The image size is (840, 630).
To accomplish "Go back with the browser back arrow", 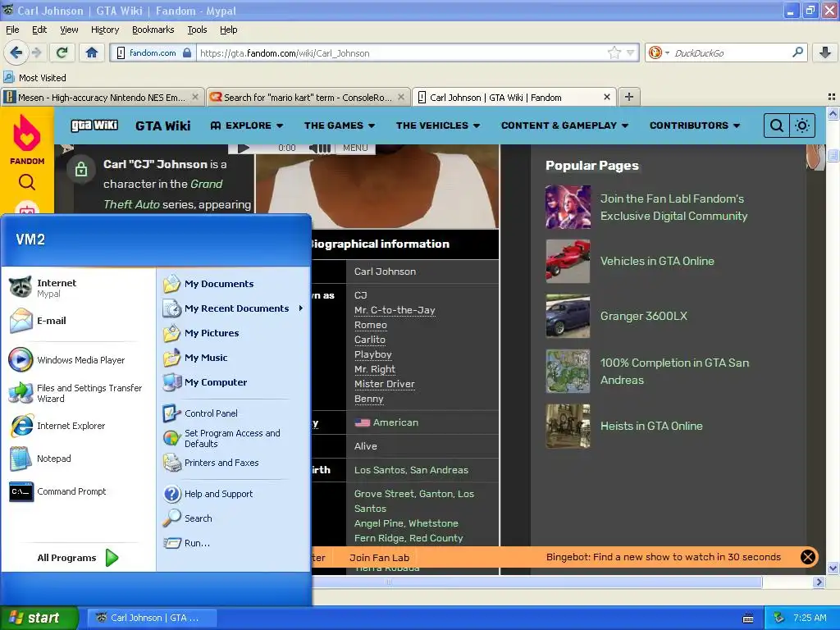I will tap(16, 52).
